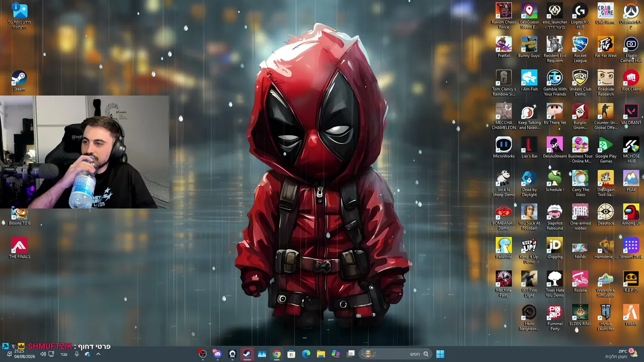Select the Burglin' Gnomes shortcut
Screen dimensions: 644x362
(x=580, y=117)
